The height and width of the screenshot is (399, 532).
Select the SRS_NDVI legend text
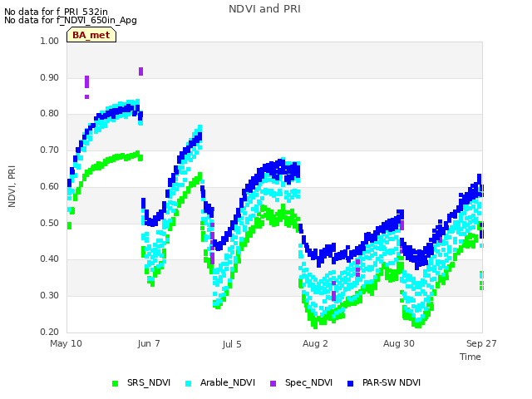point(149,382)
